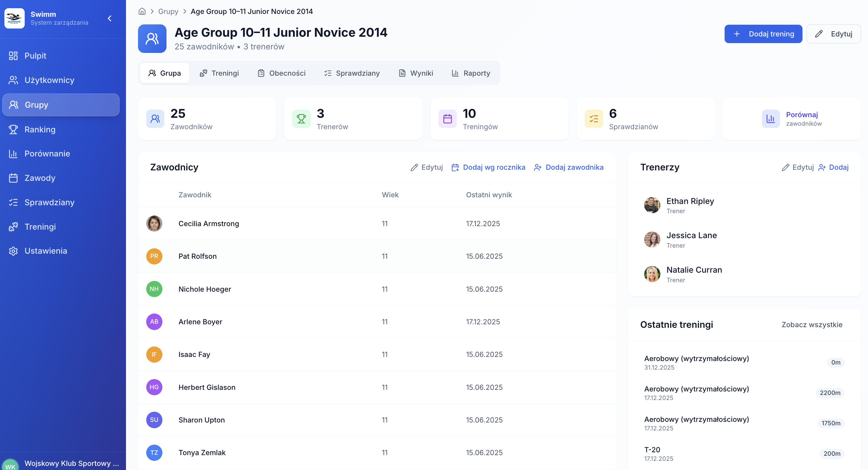Open Cecilia Armstrong's avatar photo
The image size is (868, 470).
pyautogui.click(x=154, y=223)
